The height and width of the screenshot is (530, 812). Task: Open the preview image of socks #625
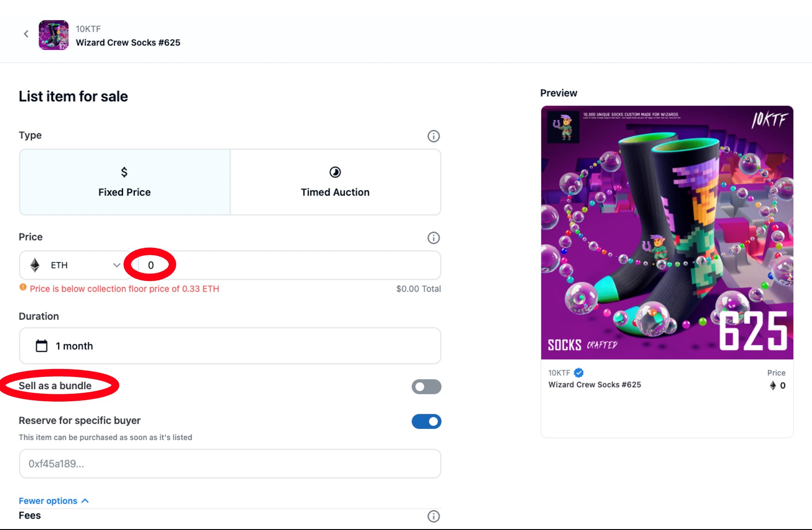667,233
